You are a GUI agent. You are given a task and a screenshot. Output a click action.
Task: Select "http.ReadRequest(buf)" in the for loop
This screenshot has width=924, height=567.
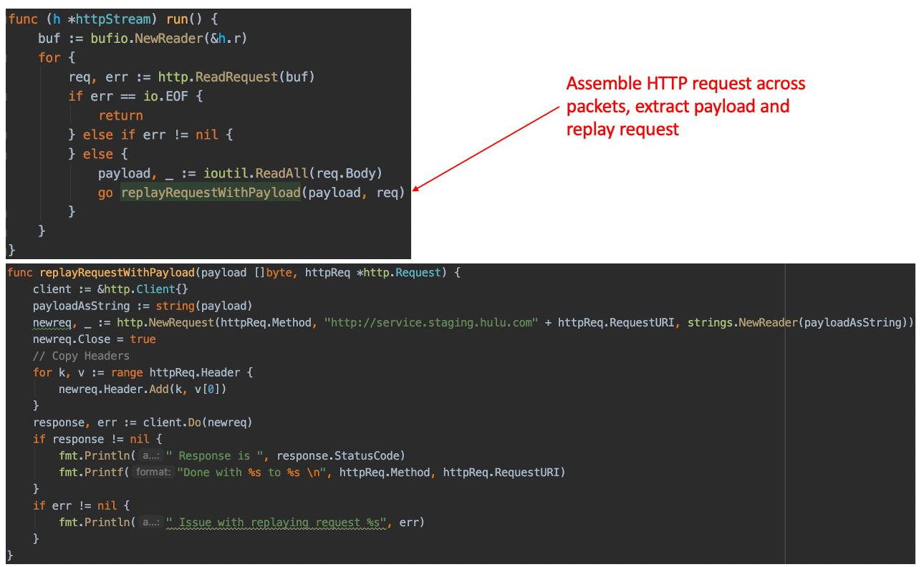236,77
